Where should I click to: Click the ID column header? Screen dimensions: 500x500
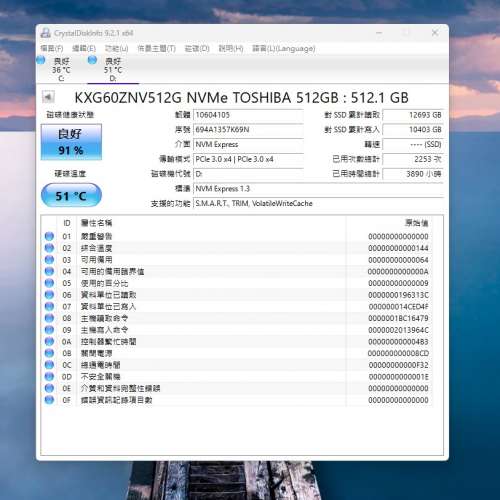(67, 223)
